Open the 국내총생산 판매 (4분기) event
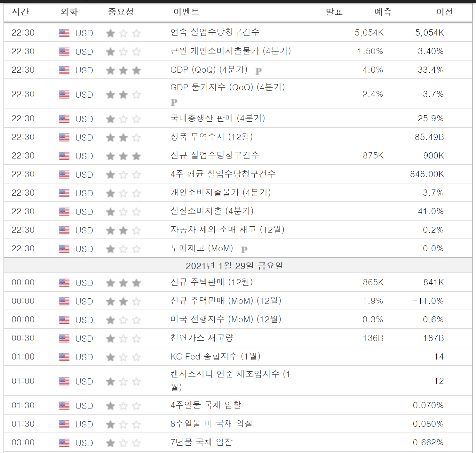476x453 pixels. [218, 118]
